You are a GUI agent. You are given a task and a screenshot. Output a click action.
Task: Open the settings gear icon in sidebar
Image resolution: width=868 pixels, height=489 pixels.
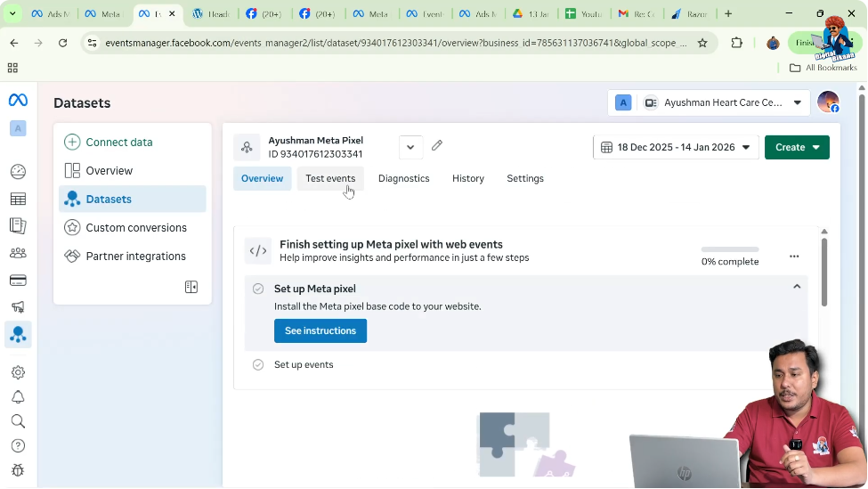pos(18,372)
